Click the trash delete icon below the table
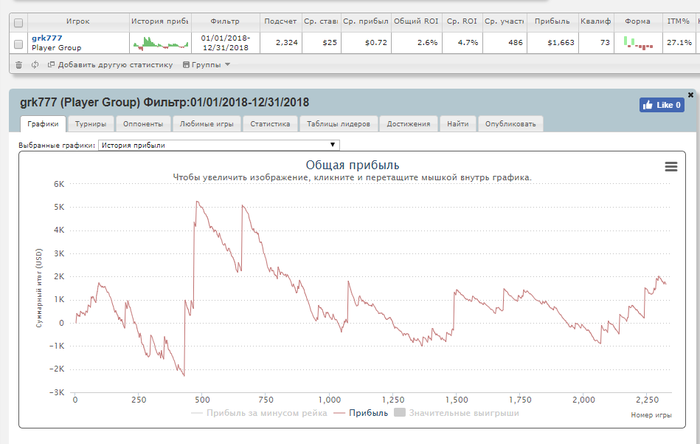This screenshot has height=444, width=700. click(x=19, y=65)
